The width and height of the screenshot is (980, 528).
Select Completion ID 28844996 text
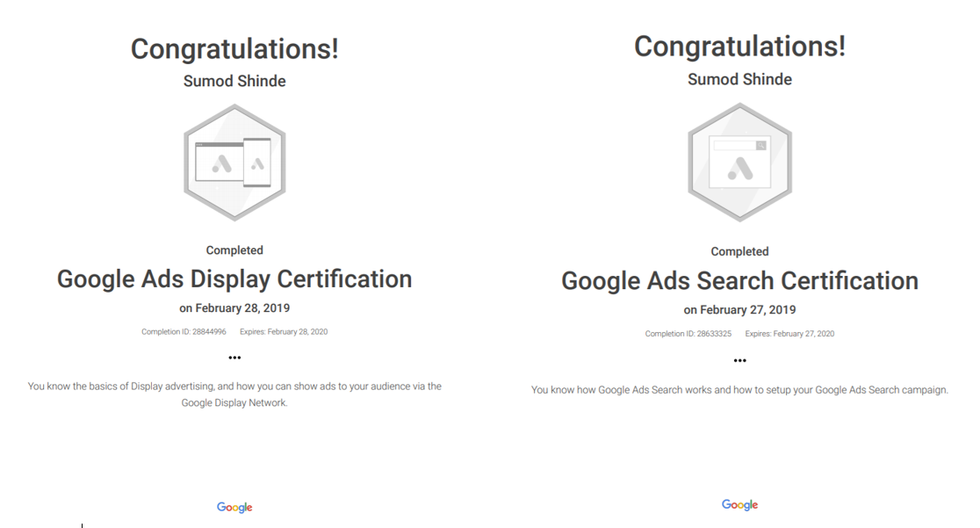coord(184,331)
